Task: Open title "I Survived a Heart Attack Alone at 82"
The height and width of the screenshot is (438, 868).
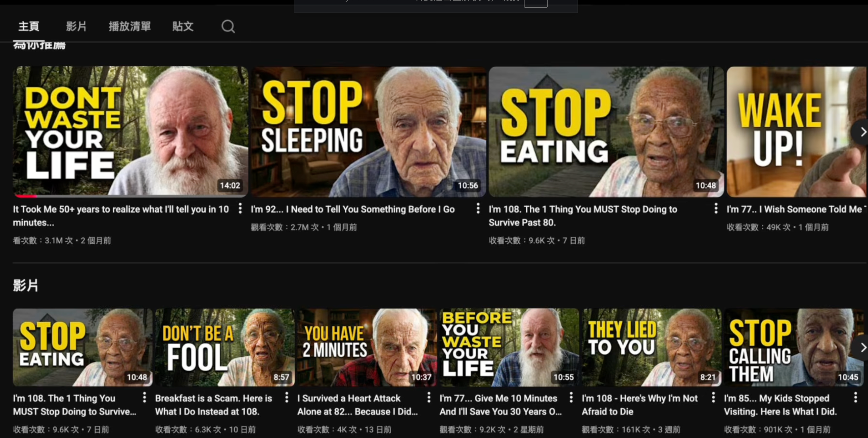Action: [x=358, y=405]
